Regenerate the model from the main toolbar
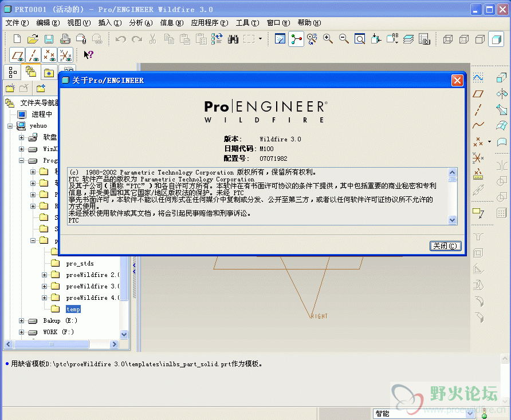This screenshot has height=420, width=511. [217, 39]
